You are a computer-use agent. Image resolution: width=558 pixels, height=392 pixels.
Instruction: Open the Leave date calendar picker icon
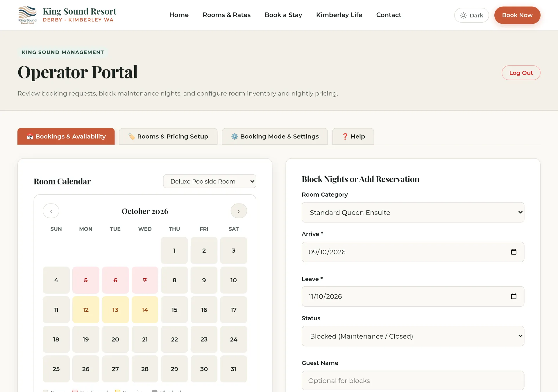514,296
